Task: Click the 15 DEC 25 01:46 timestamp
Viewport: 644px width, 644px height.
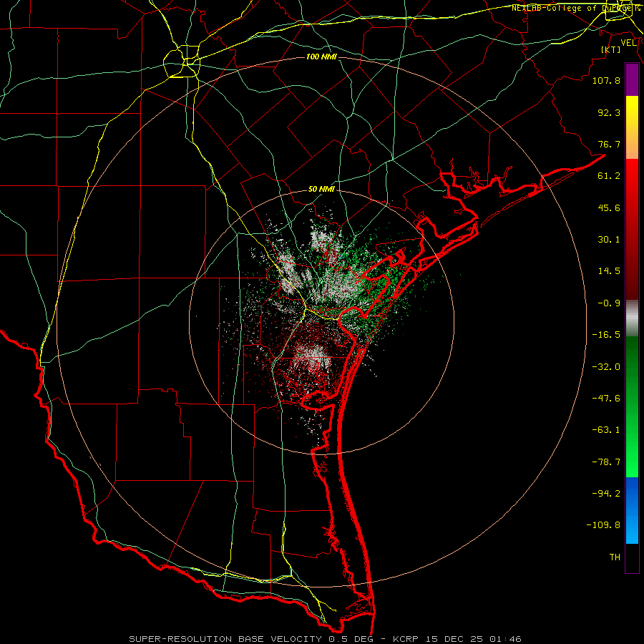Action: (472, 639)
